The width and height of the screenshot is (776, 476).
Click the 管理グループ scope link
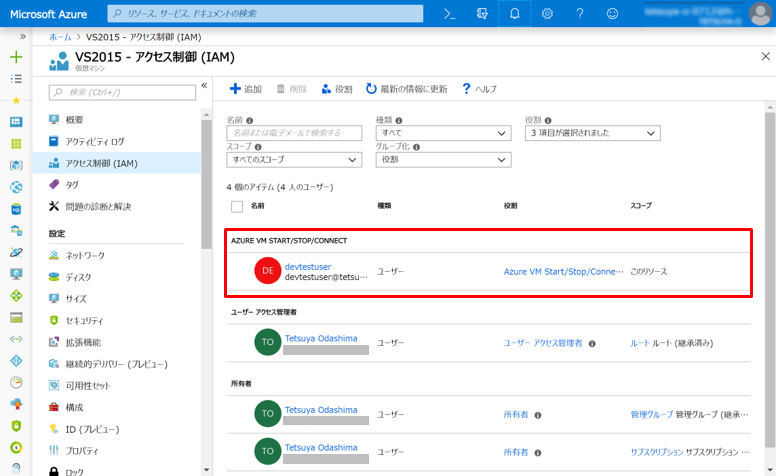(652, 415)
